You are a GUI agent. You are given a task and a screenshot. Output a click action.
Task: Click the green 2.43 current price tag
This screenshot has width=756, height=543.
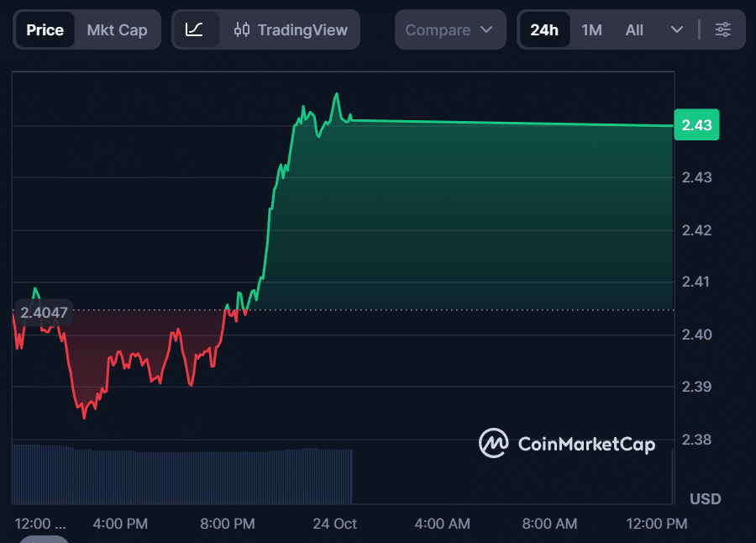point(696,125)
